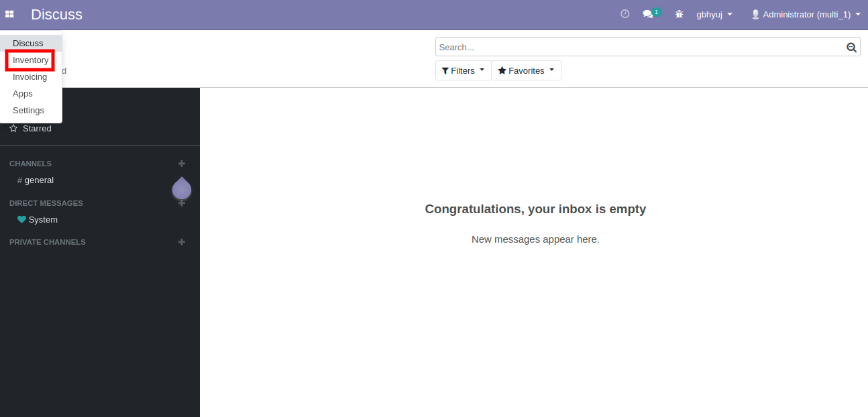
Task: Select Invoicing from the apps menu
Action: 30,77
